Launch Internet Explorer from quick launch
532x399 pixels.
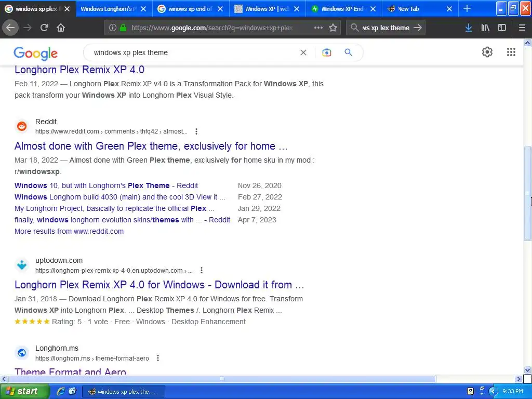coord(61,392)
